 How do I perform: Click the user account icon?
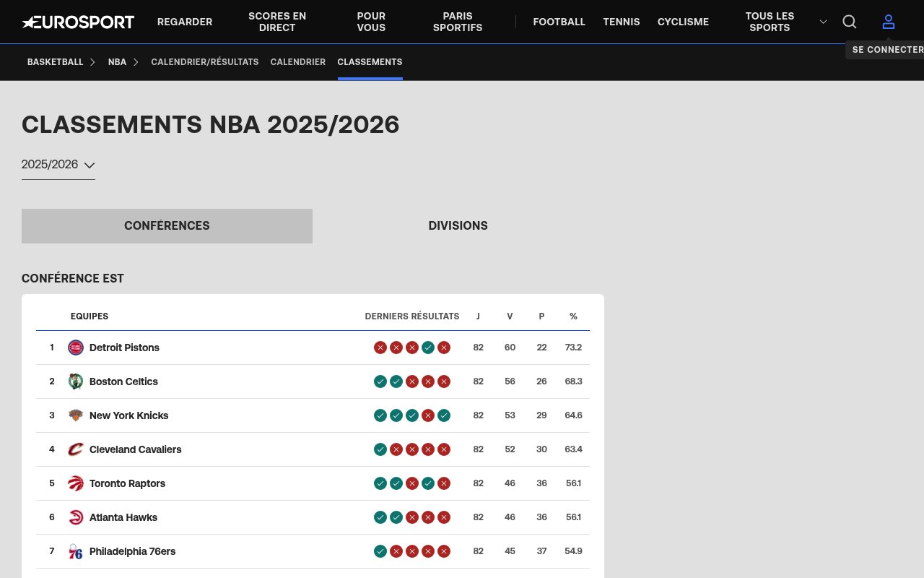(889, 22)
